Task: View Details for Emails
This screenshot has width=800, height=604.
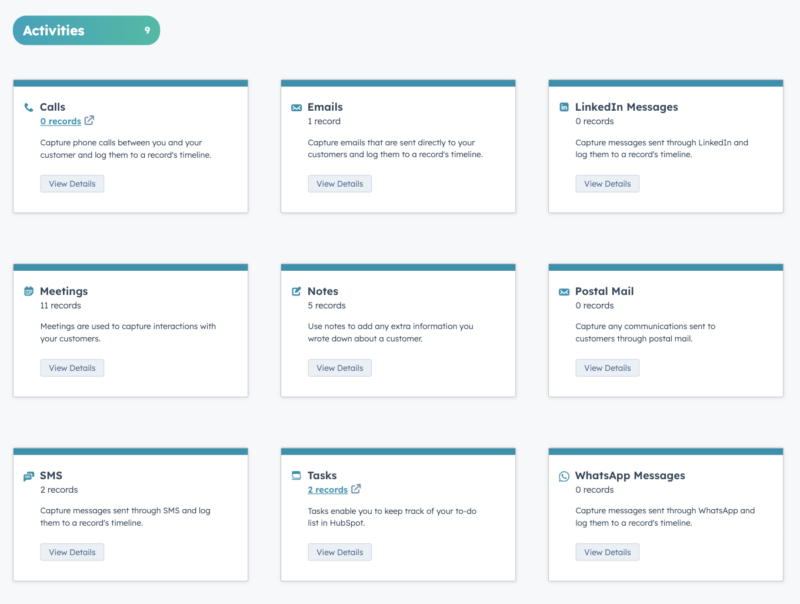Action: 340,184
